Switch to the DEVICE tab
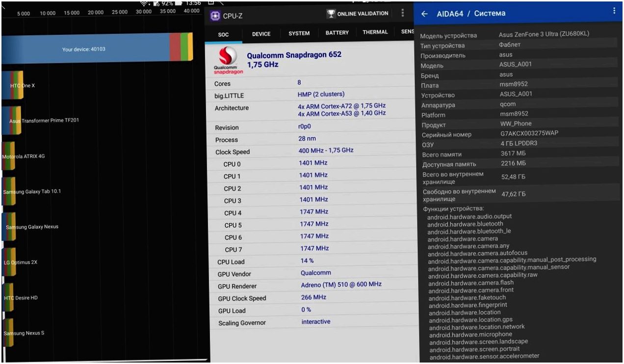Viewport: 624px width, 364px height. tap(261, 34)
